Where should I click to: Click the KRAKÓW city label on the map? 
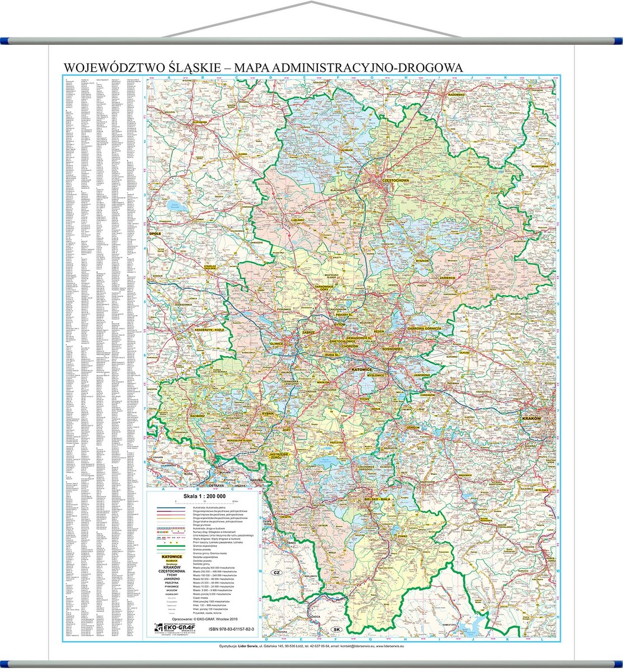[x=531, y=418]
